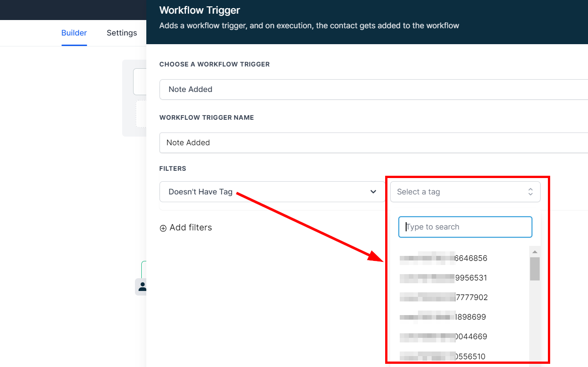Click the plus circle icon beside Add filters
588x367 pixels.
pyautogui.click(x=163, y=228)
